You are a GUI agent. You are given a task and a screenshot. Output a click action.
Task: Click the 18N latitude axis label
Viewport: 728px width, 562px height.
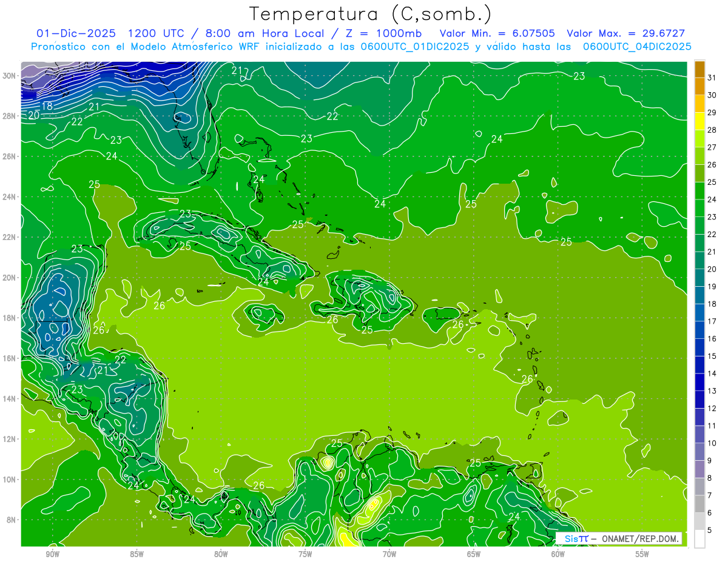coord(10,318)
